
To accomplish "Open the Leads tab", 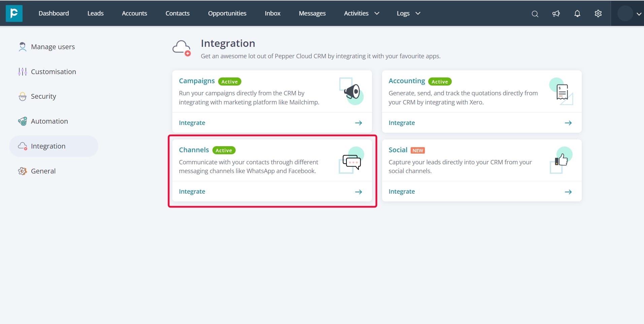I will coord(96,13).
